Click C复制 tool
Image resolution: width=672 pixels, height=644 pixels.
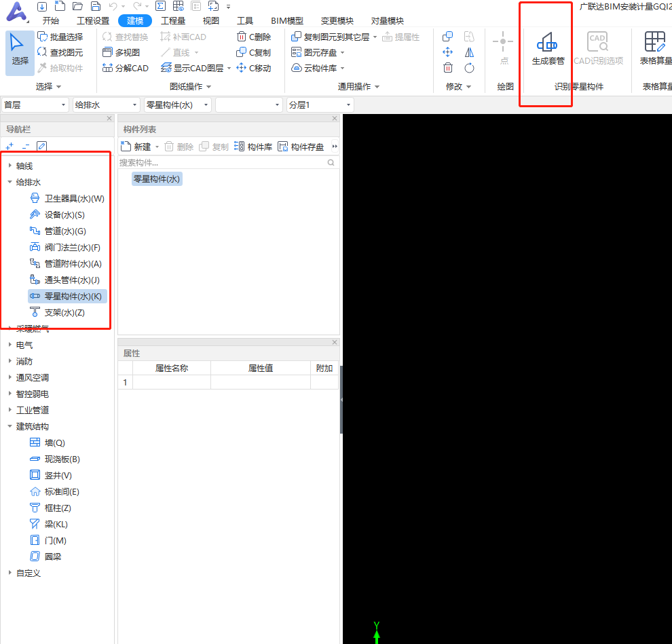click(x=254, y=52)
